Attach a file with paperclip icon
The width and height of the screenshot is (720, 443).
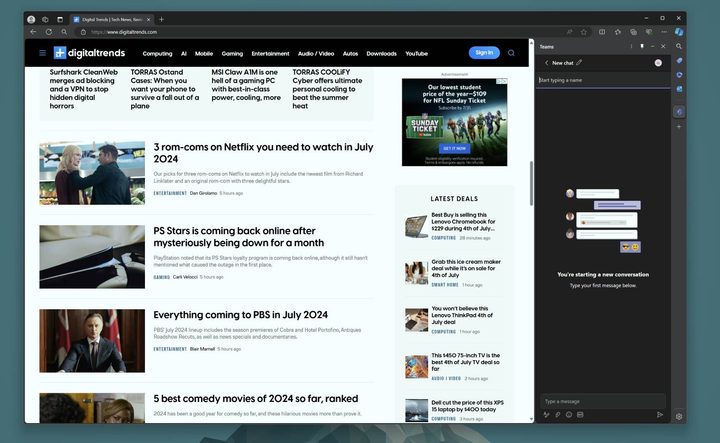point(558,415)
